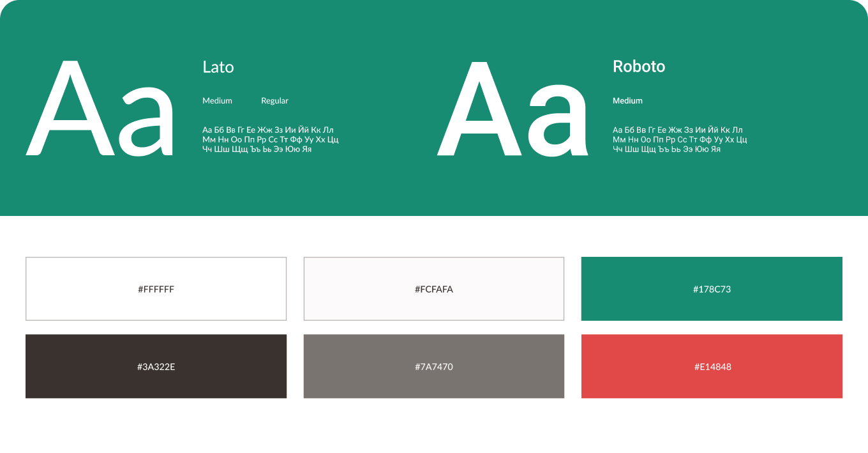
Task: Click the "Lato" font name heading
Action: click(x=218, y=67)
